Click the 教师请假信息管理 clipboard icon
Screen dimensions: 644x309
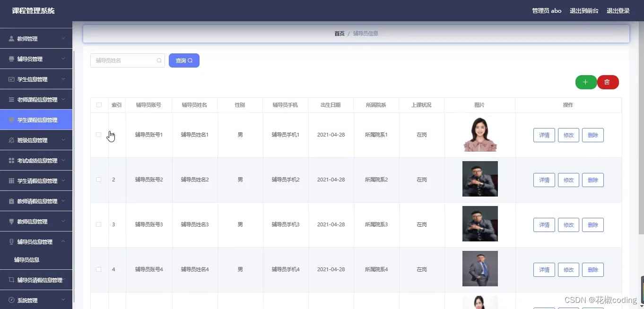(x=11, y=201)
